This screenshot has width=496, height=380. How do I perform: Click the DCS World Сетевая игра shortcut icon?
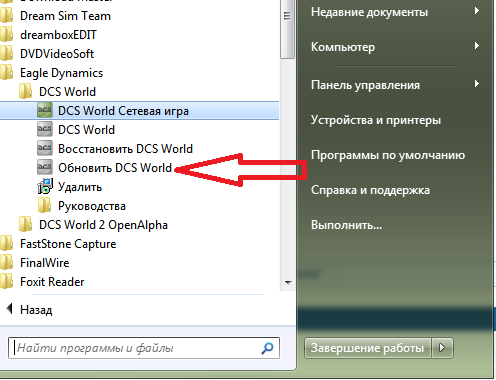[x=45, y=110]
